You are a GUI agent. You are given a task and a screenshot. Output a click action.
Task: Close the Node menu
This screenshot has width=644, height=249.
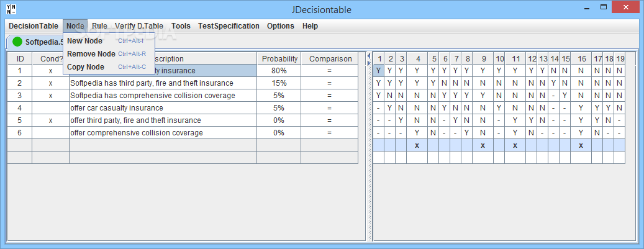coord(75,26)
